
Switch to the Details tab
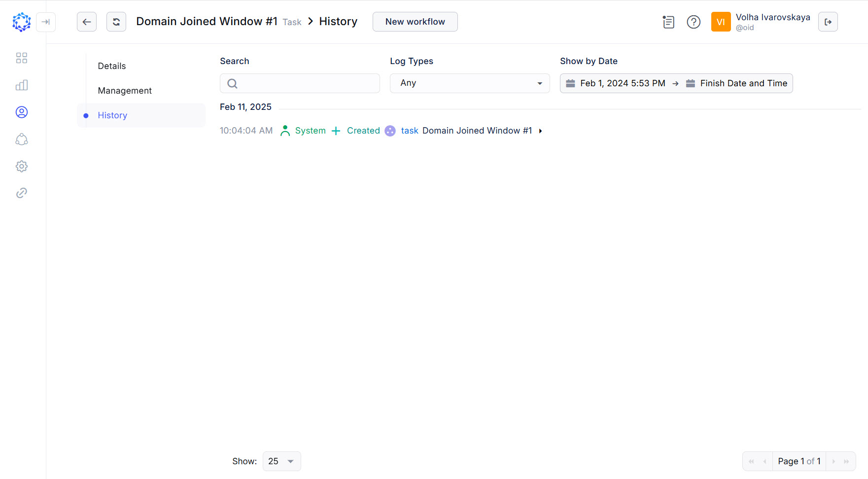pos(112,66)
